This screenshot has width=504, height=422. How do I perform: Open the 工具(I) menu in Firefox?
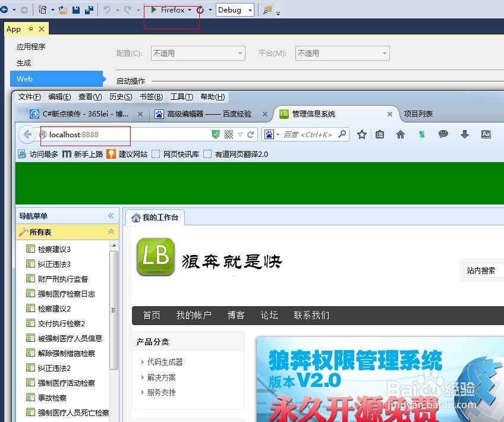tap(181, 97)
